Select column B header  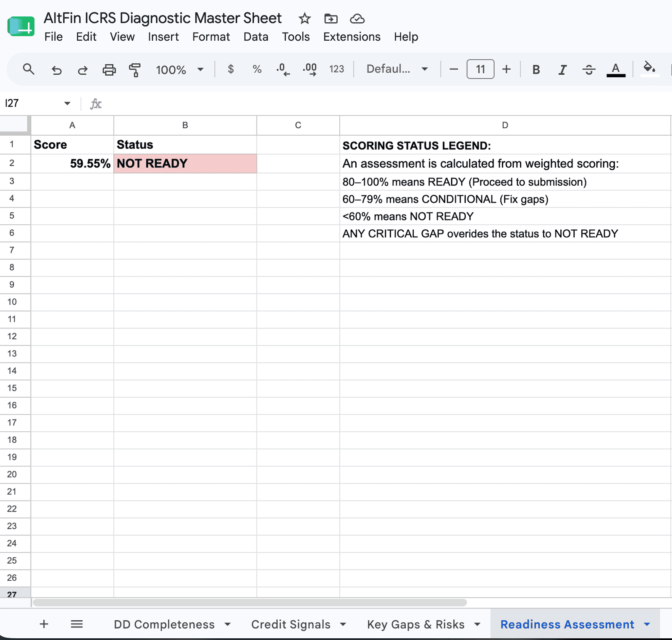pos(185,125)
